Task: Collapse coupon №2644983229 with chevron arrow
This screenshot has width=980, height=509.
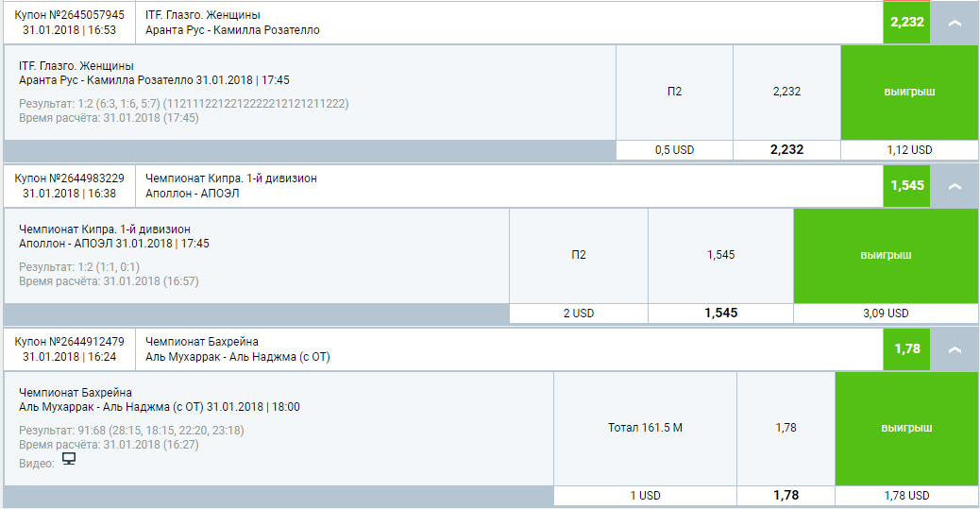Action: pos(955,186)
